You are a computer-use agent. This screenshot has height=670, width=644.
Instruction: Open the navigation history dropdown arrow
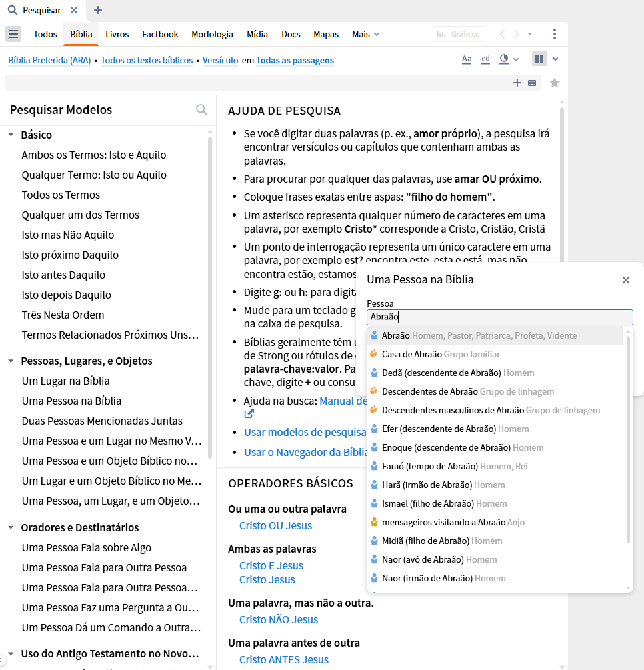[530, 34]
